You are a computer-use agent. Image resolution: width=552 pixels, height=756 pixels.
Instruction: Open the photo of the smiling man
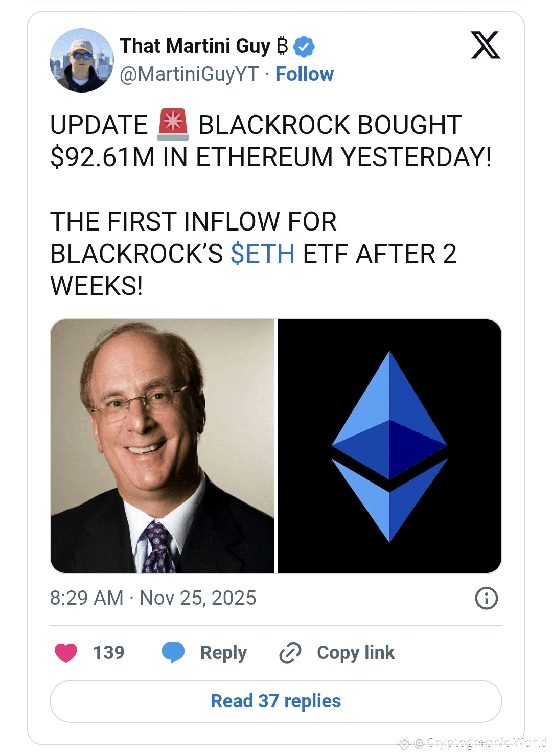click(x=163, y=446)
